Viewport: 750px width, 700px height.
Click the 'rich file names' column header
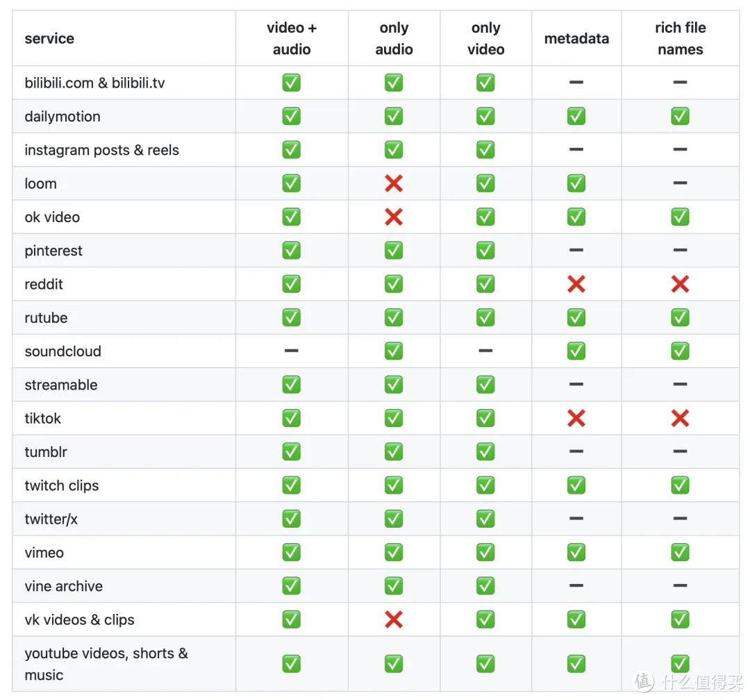click(x=680, y=38)
